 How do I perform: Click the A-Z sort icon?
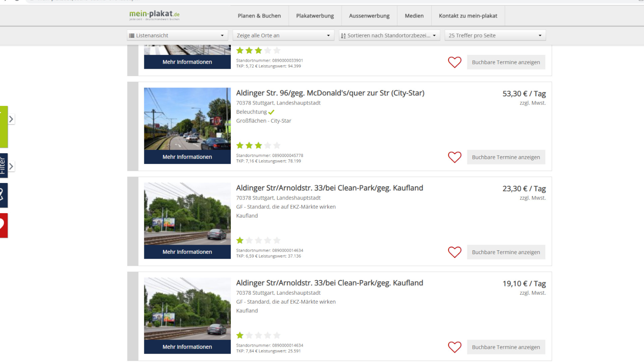pos(343,36)
